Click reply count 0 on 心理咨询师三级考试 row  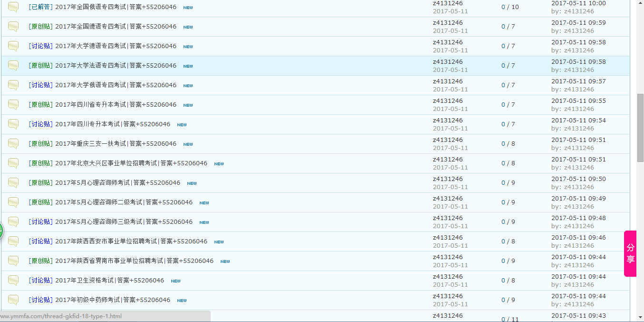point(503,222)
